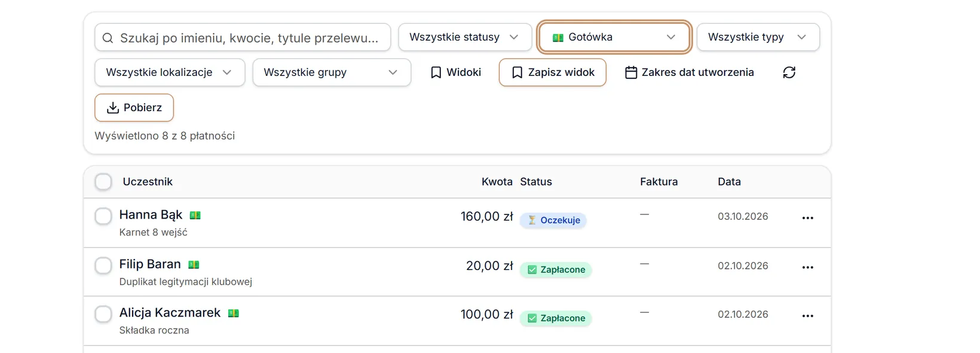Screen dimensions: 980x353
Task: Open actions menu for Hanna Bąk row
Action: [x=808, y=218]
